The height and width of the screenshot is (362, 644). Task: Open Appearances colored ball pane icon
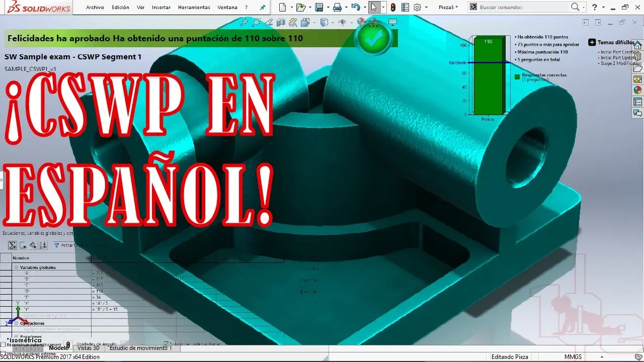click(x=637, y=90)
